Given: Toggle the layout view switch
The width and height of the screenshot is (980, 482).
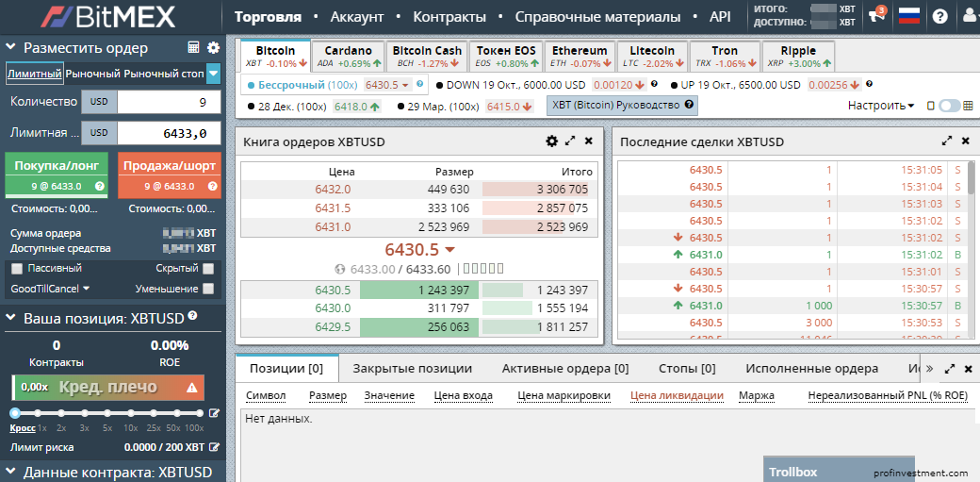Looking at the screenshot, I should 950,106.
